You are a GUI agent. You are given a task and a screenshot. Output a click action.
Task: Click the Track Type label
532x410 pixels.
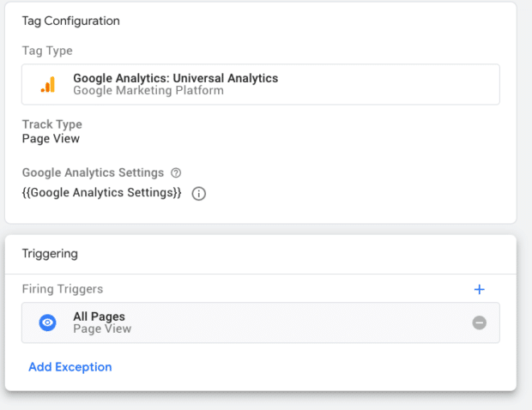click(x=51, y=124)
